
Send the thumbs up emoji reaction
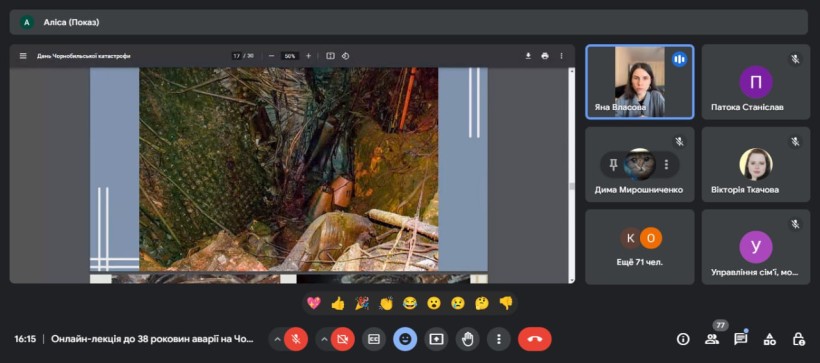338,303
